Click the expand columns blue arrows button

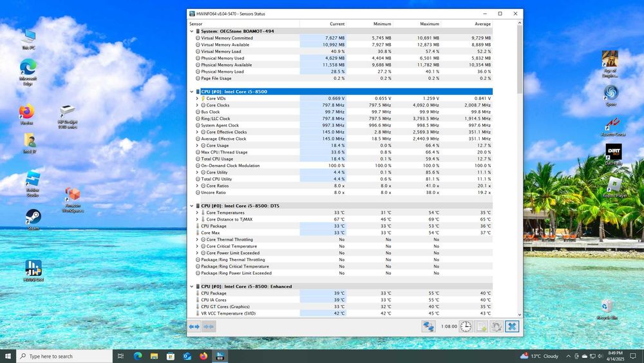click(x=194, y=326)
